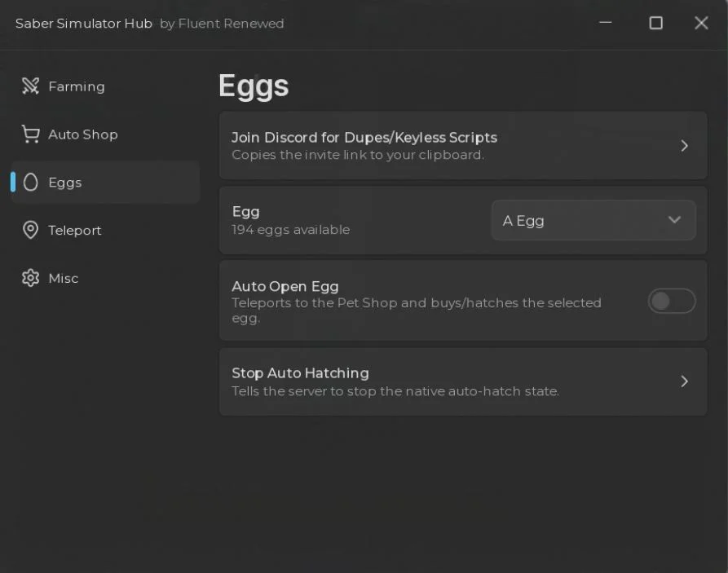Click arrow on Stop Auto Hatching row
Viewport: 728px width, 573px height.
(x=684, y=381)
